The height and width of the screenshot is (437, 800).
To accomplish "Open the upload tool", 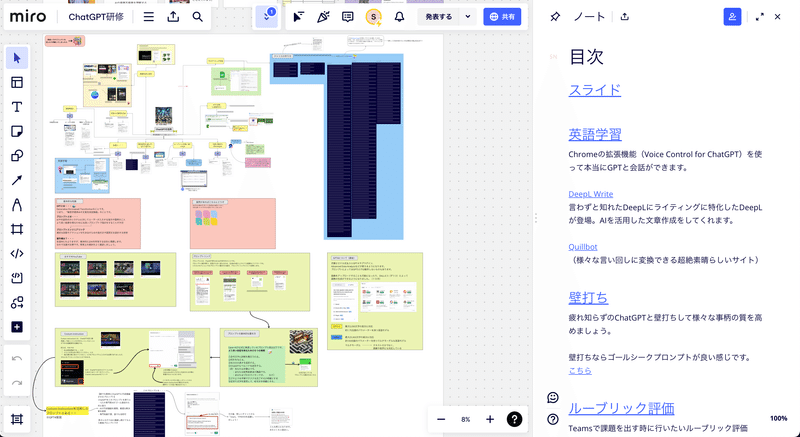I will tap(17, 278).
